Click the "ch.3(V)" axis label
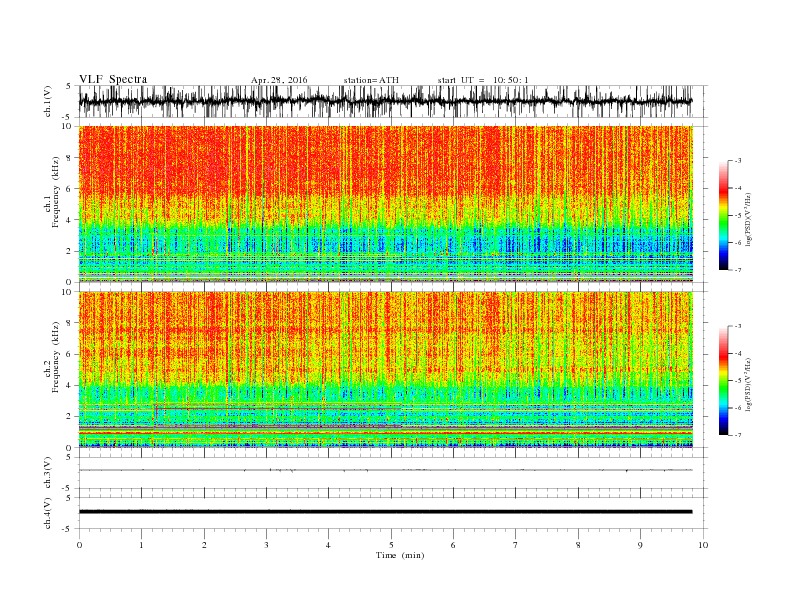Screen dimensions: 792x612 click(48, 473)
